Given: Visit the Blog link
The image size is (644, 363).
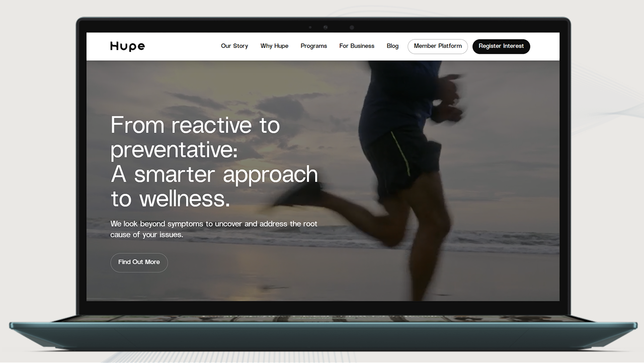Looking at the screenshot, I should [x=392, y=46].
